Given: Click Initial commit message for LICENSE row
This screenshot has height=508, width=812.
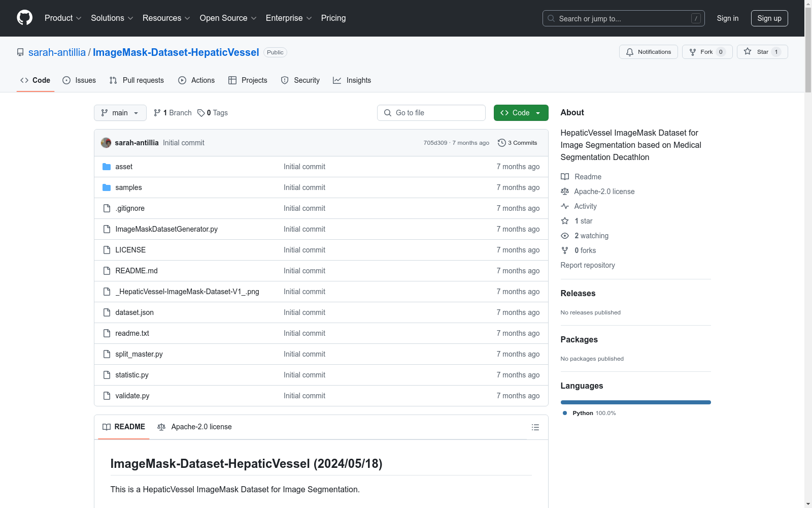Looking at the screenshot, I should point(304,250).
